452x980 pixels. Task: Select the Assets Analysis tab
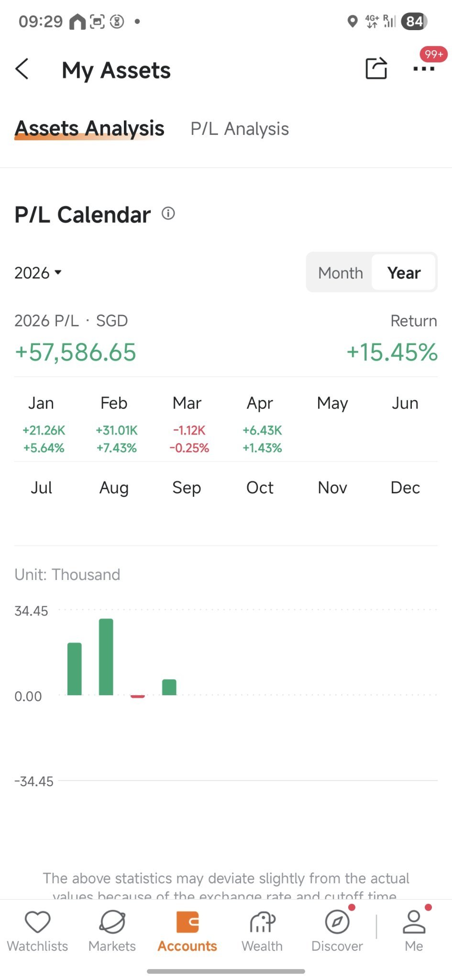coord(89,128)
